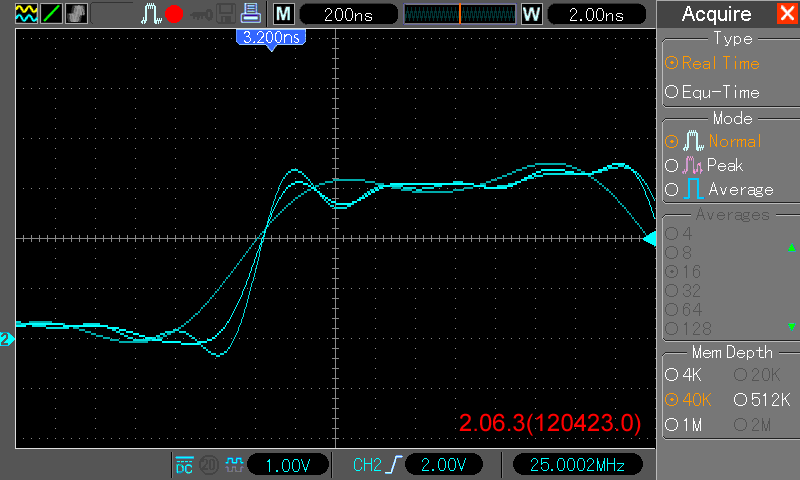
Task: Click the empty label box in toolbar
Action: (112, 14)
